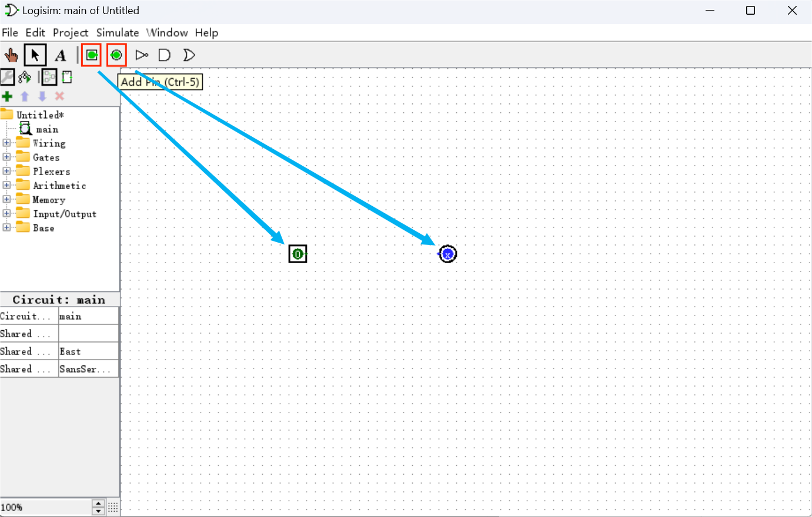The width and height of the screenshot is (812, 517).
Task: Select the NOT gate tool
Action: 141,55
